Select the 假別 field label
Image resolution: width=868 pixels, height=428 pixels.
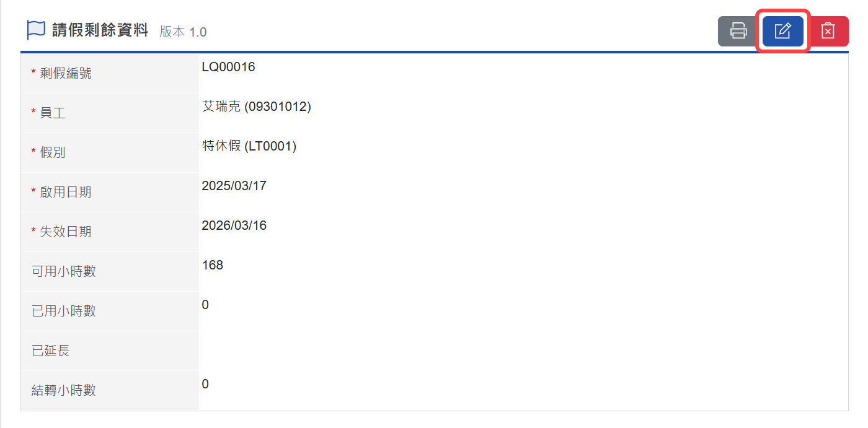(x=53, y=152)
